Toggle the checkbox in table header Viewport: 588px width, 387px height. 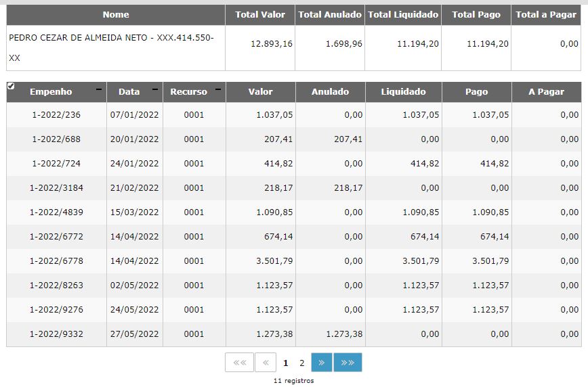point(11,86)
